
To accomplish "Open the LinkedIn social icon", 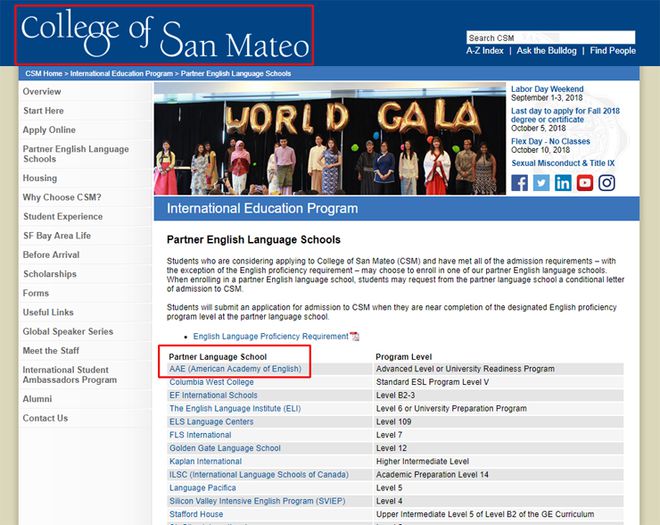I will point(563,183).
